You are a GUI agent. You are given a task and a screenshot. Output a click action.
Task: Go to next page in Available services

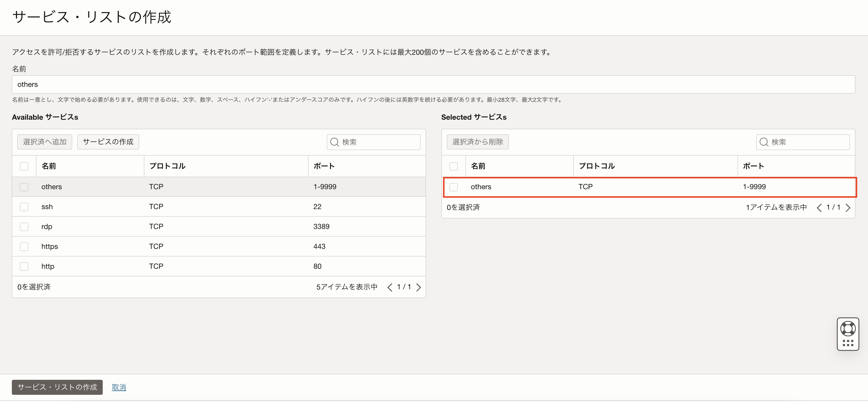418,287
